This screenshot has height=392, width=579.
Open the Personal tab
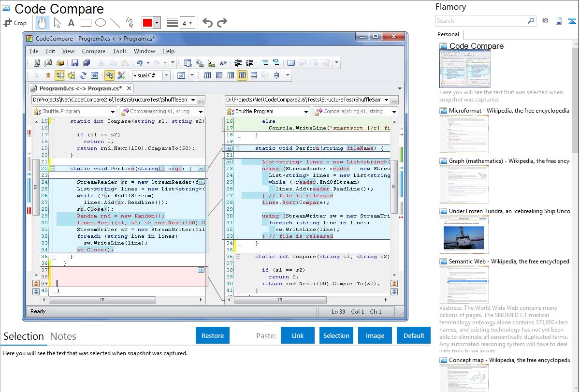point(449,34)
